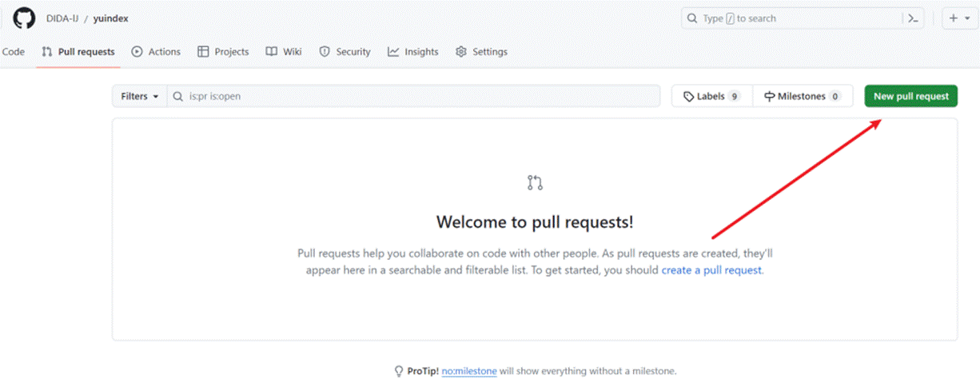View the Insights tab
Screen dimensions: 980x387
tap(413, 52)
